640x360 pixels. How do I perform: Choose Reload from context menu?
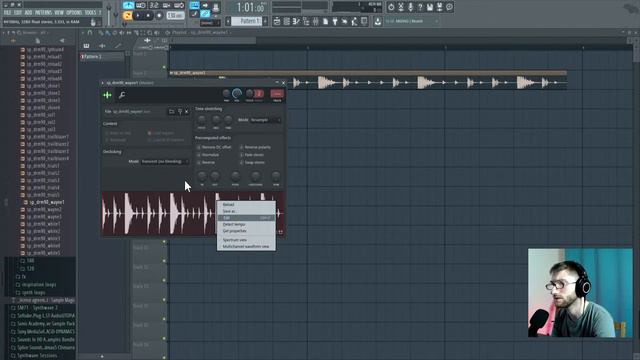[x=246, y=204]
